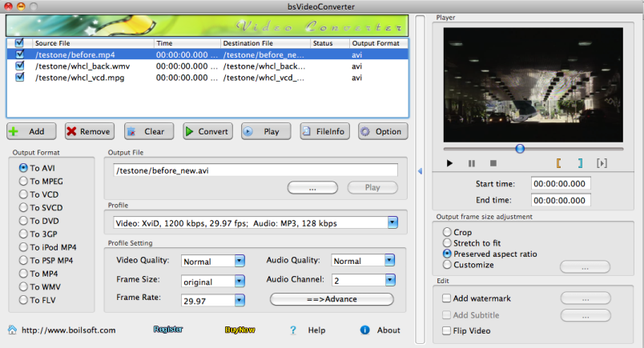Set the start mark bracket

coord(559,163)
